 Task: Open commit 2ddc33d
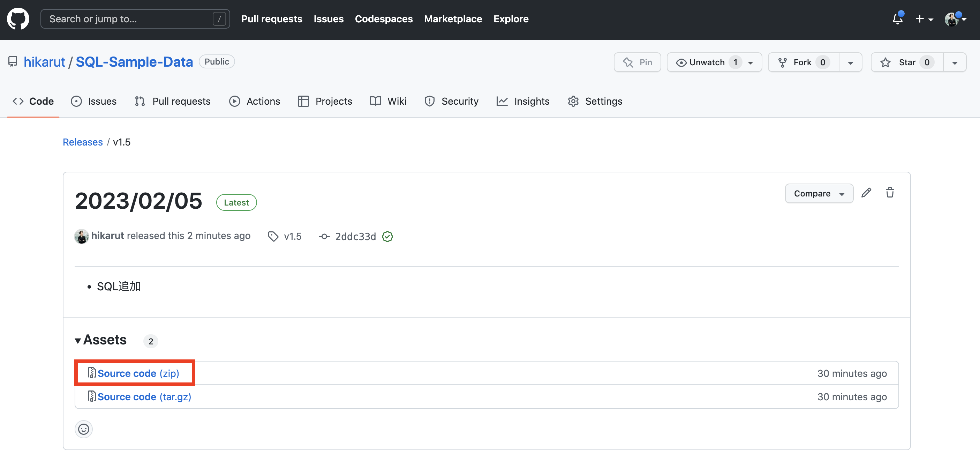tap(355, 236)
